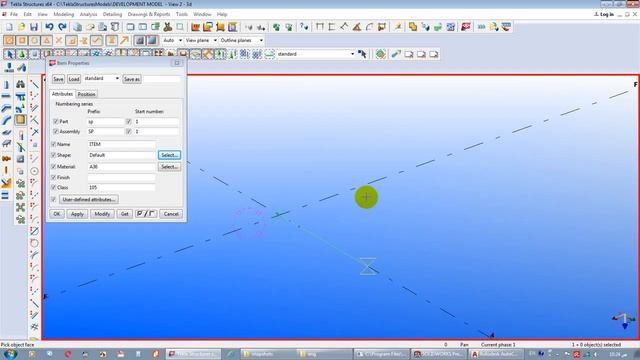The height and width of the screenshot is (360, 640).
Task: Uncheck the Shape checkbox
Action: pos(53,155)
